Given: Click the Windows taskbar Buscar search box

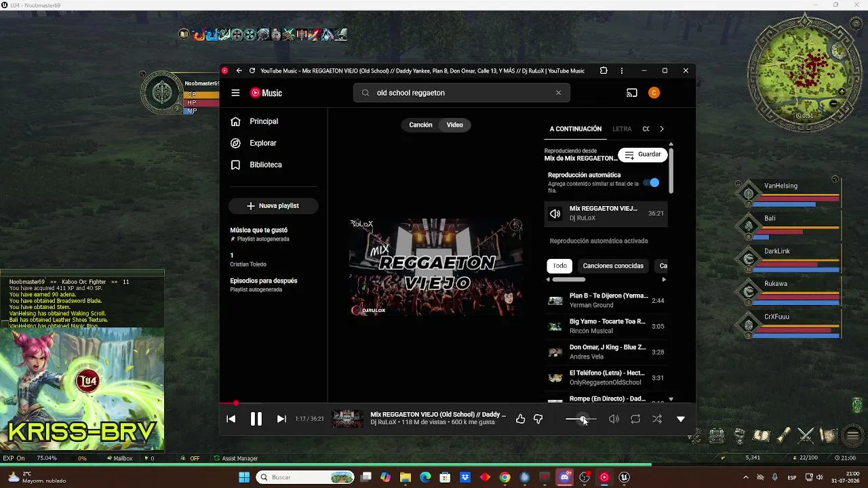Looking at the screenshot, I should pos(305,477).
